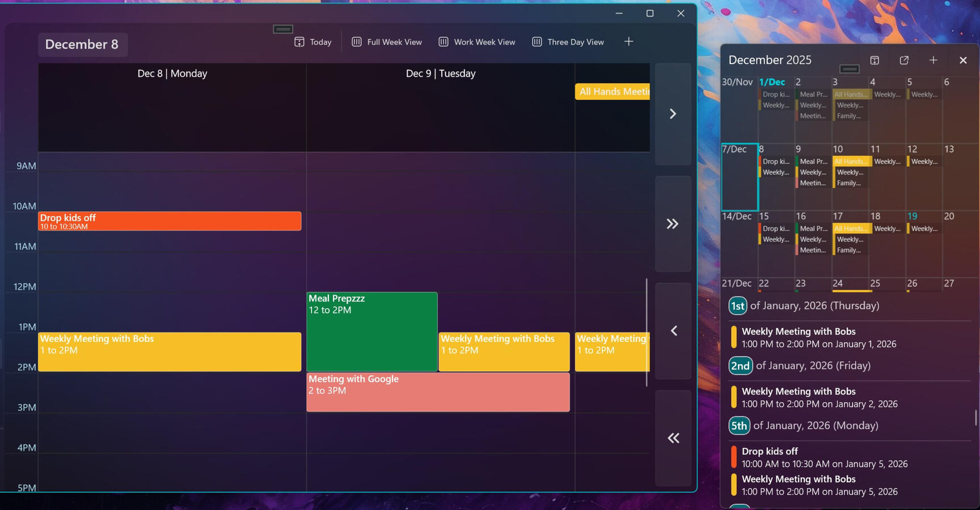
Task: Open the Meal Prepzzz event
Action: coord(371,331)
